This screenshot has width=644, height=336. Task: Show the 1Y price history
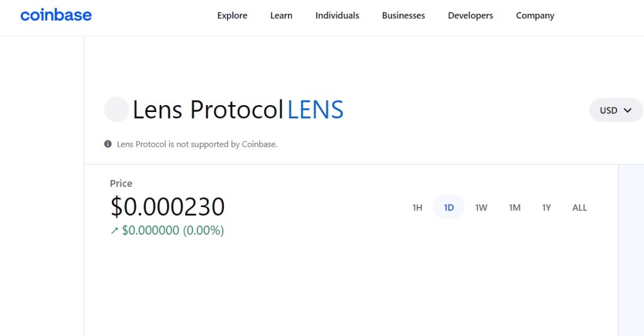coord(547,208)
